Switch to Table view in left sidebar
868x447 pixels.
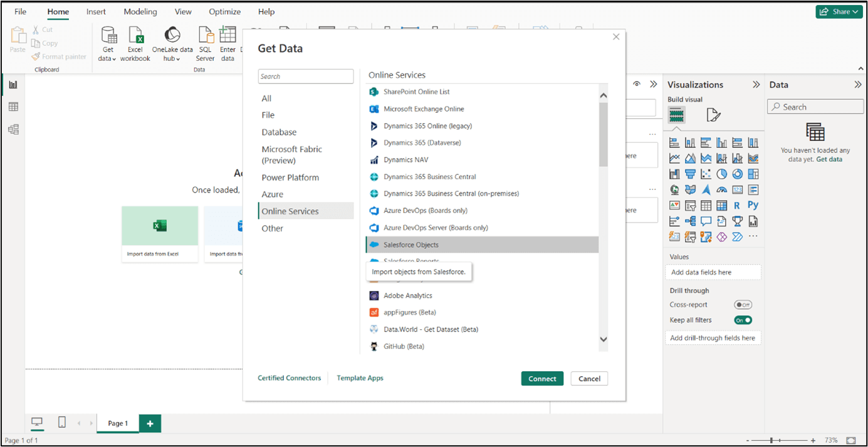tap(13, 107)
